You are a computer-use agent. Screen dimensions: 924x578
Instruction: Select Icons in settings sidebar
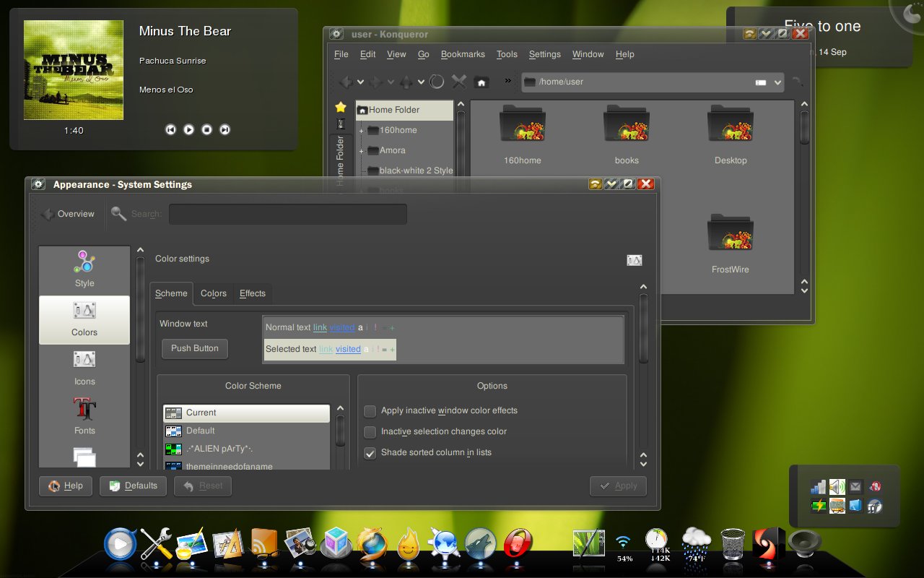84,368
